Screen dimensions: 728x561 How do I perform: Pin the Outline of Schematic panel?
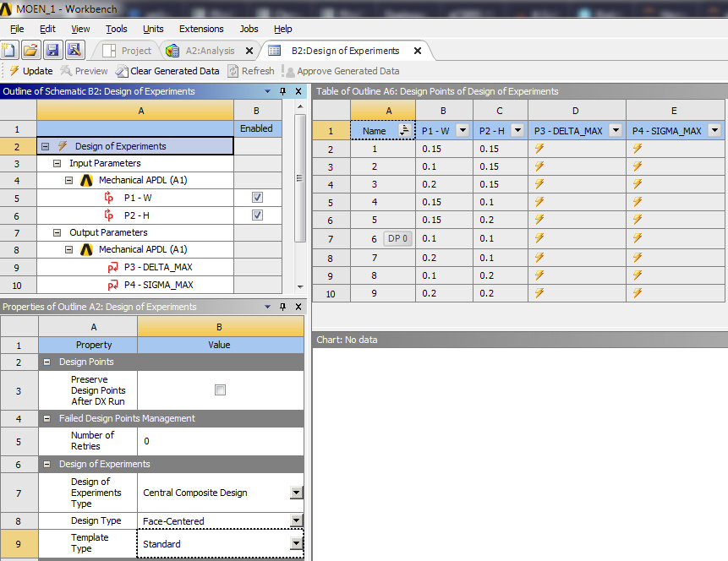coord(282,91)
